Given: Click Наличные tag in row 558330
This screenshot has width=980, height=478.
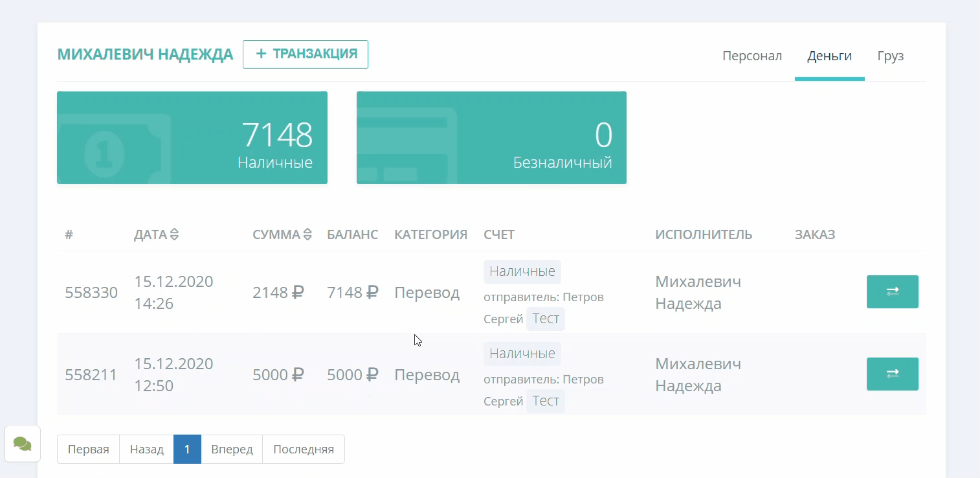Looking at the screenshot, I should [522, 271].
